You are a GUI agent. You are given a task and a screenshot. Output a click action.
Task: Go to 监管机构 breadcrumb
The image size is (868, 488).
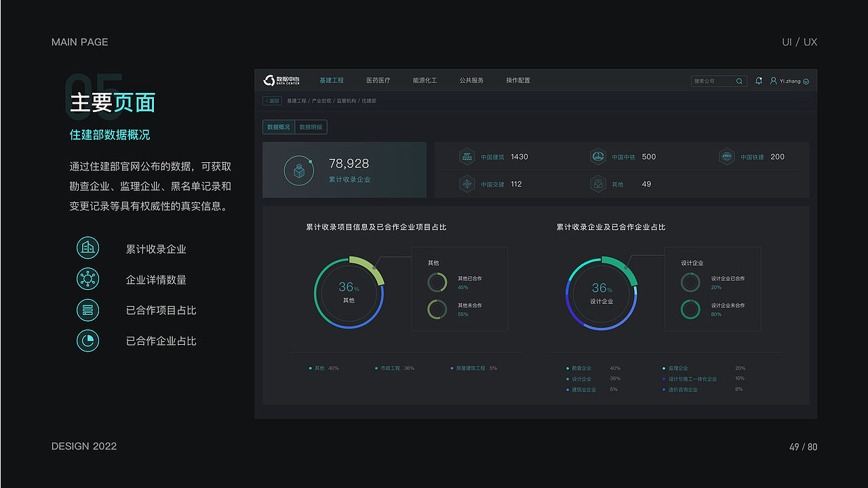[347, 101]
